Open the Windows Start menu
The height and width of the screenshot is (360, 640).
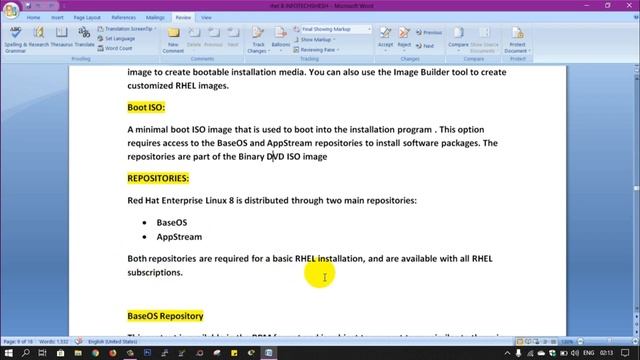8,353
